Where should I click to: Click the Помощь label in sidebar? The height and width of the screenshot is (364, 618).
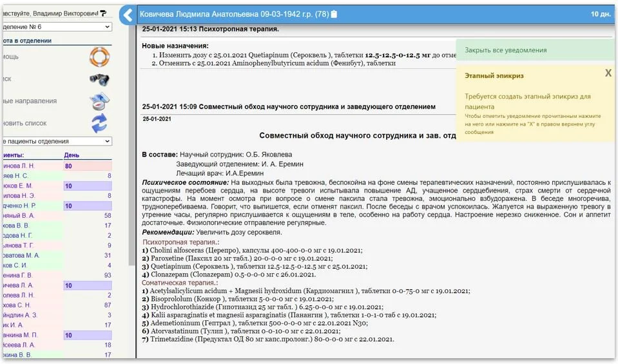tap(11, 57)
